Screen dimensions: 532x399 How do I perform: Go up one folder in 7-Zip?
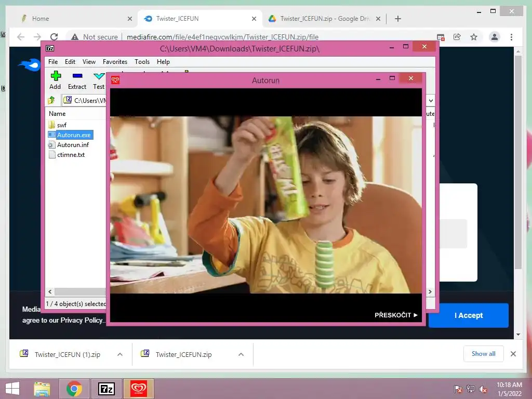[51, 100]
